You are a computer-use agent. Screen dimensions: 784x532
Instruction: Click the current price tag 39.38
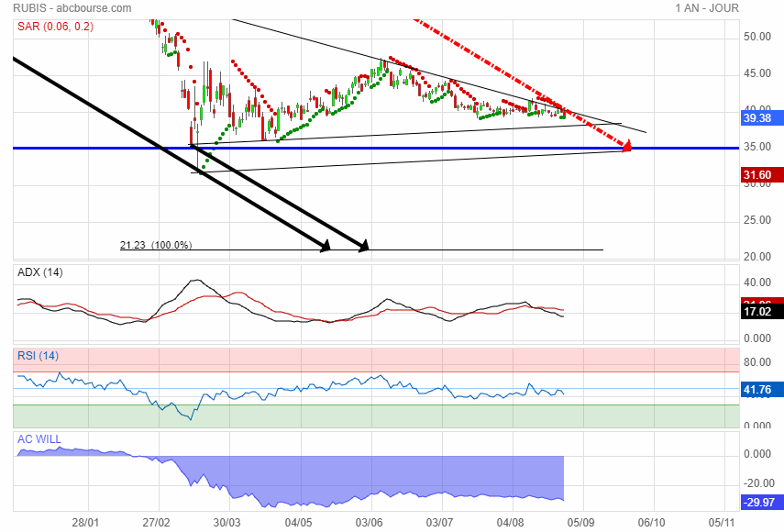761,118
